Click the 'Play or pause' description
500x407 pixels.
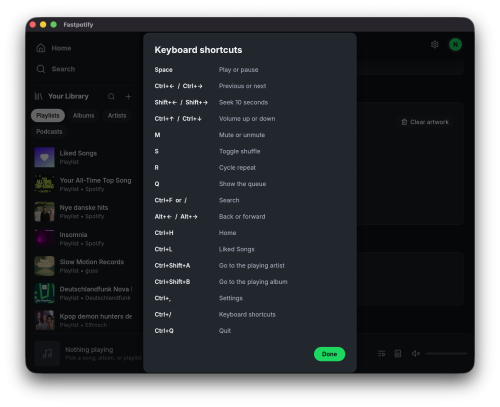point(238,70)
